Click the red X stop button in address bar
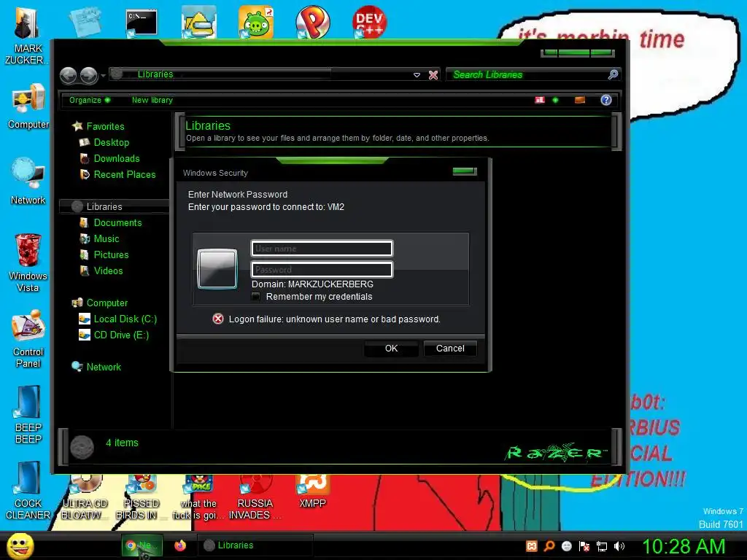Image resolution: width=747 pixels, height=560 pixels. click(433, 75)
